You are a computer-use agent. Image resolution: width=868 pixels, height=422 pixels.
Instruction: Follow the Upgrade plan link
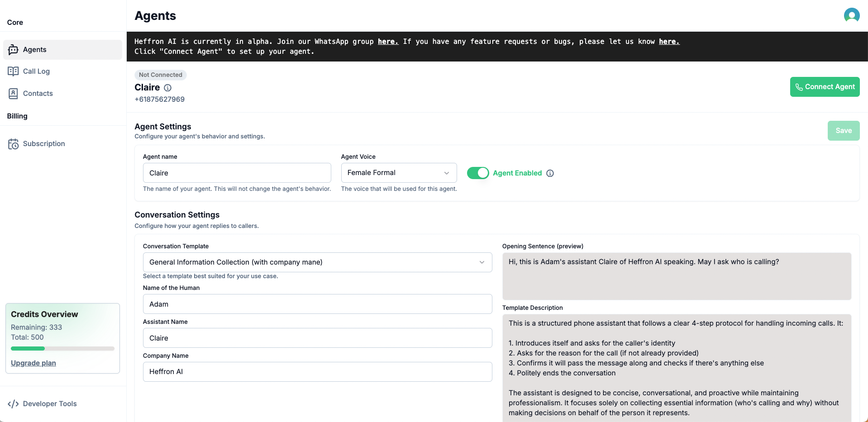(x=33, y=363)
